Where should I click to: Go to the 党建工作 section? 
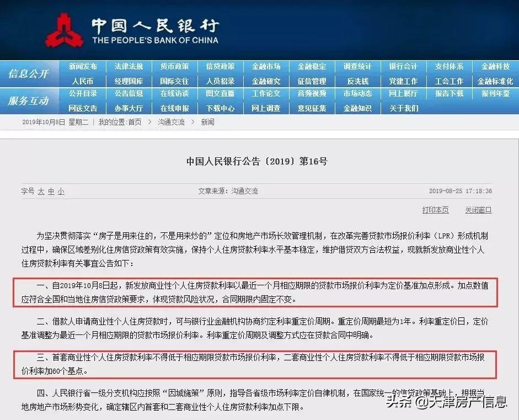point(403,81)
